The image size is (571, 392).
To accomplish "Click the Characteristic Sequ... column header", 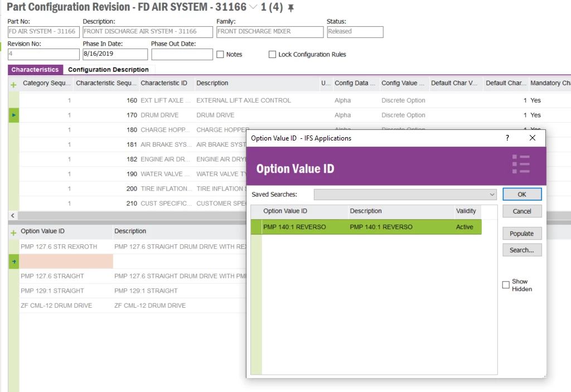I will (106, 83).
